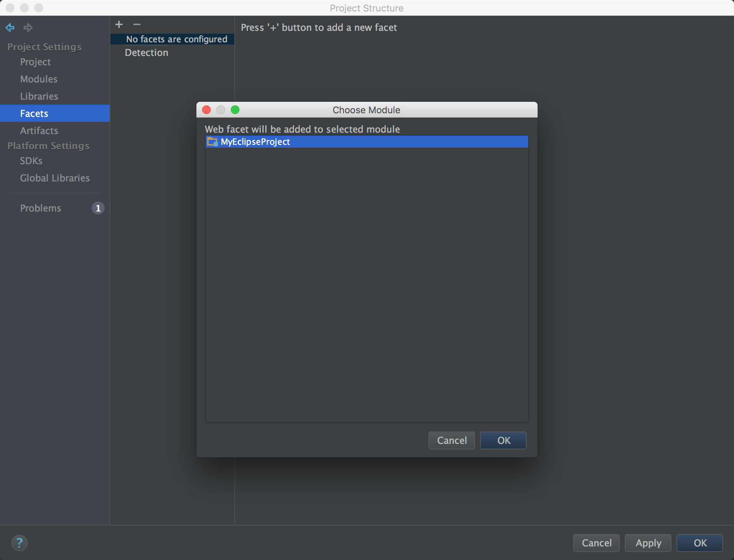Image resolution: width=734 pixels, height=560 pixels.
Task: Click the yellow minimize button on dialog
Action: 221,109
